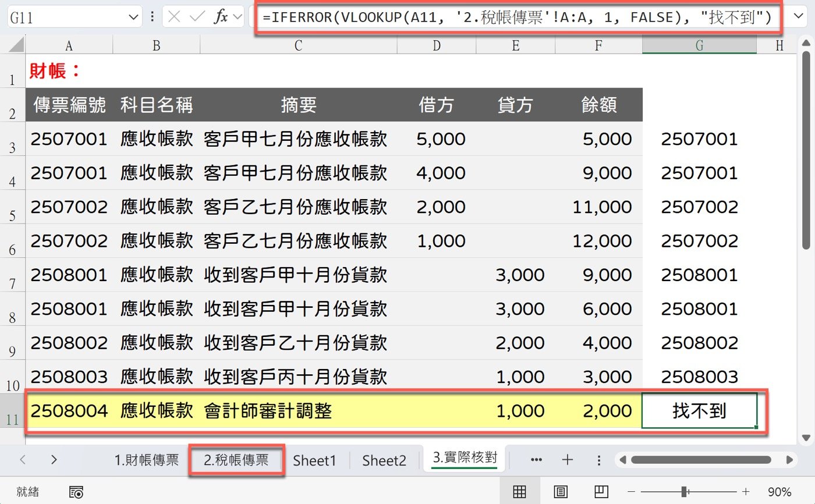Select the 會計師審計調整 summary cell
This screenshot has width=815, height=504.
coord(298,411)
